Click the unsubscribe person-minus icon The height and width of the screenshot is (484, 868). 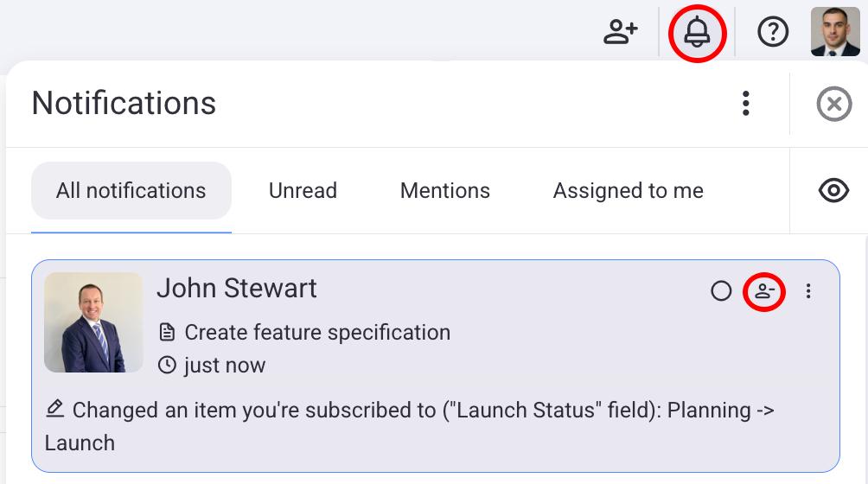[x=764, y=291]
